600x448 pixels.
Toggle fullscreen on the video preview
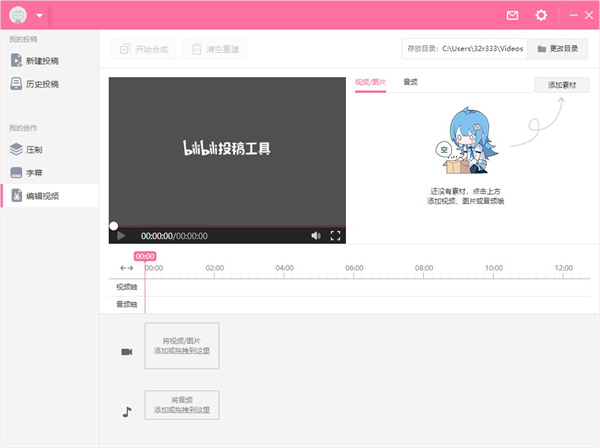tap(336, 236)
